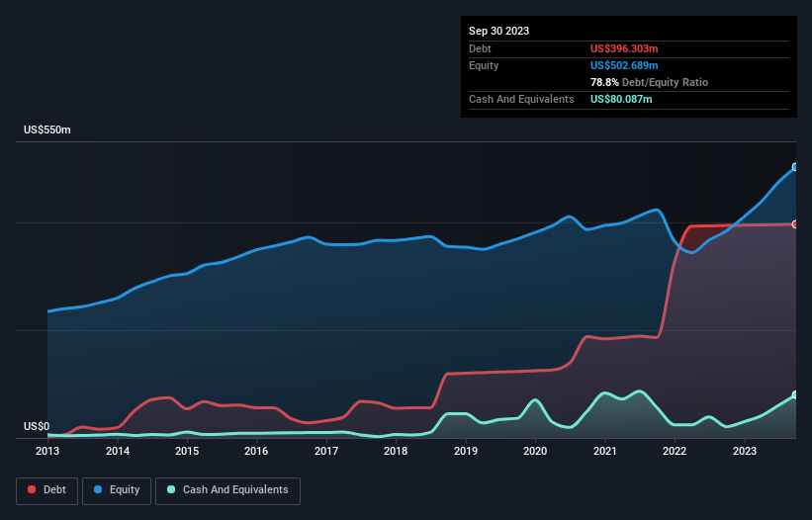Viewport: 812px width, 520px height.
Task: Click the 2022 x-axis label
Action: 675,451
